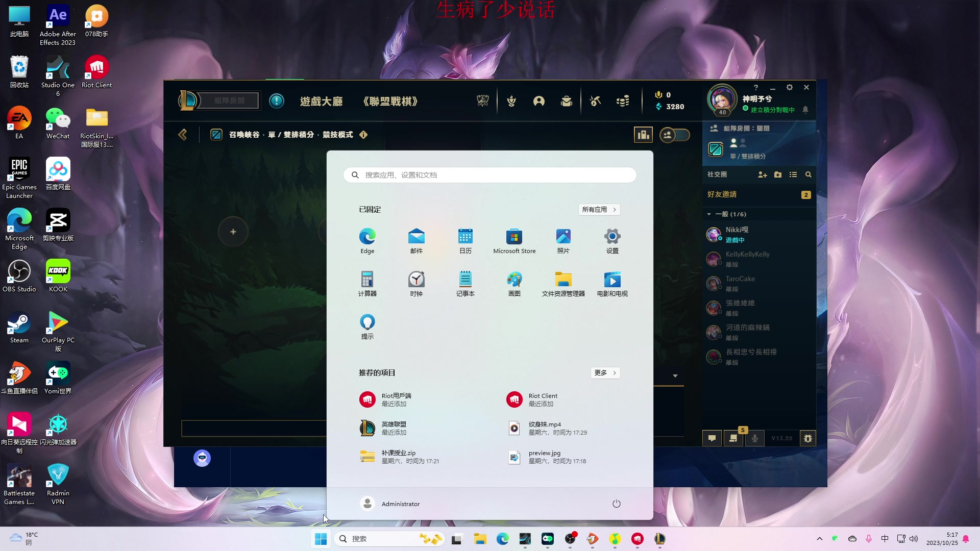Open Microsoft Store from pinned apps

(x=514, y=241)
